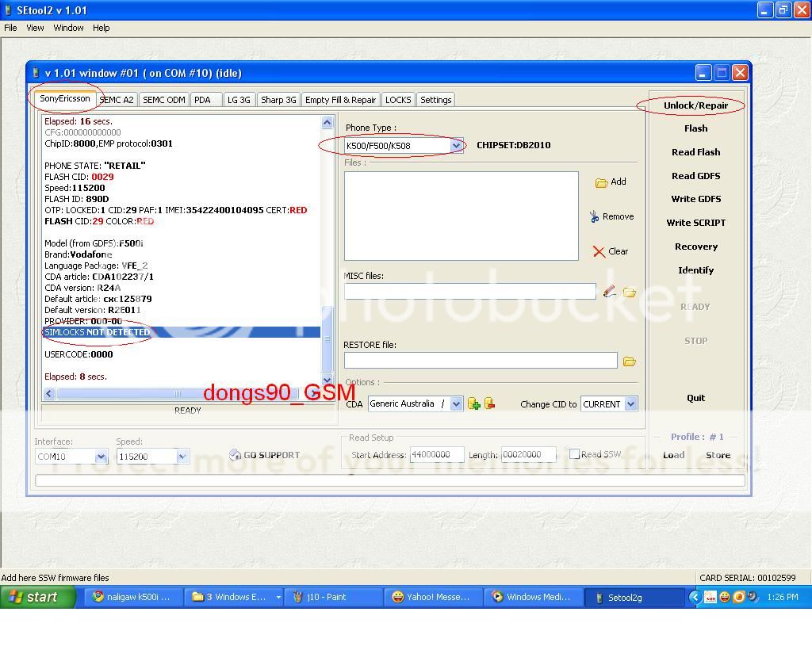This screenshot has width=812, height=650.
Task: Switch to the PDA tab
Action: [x=205, y=100]
